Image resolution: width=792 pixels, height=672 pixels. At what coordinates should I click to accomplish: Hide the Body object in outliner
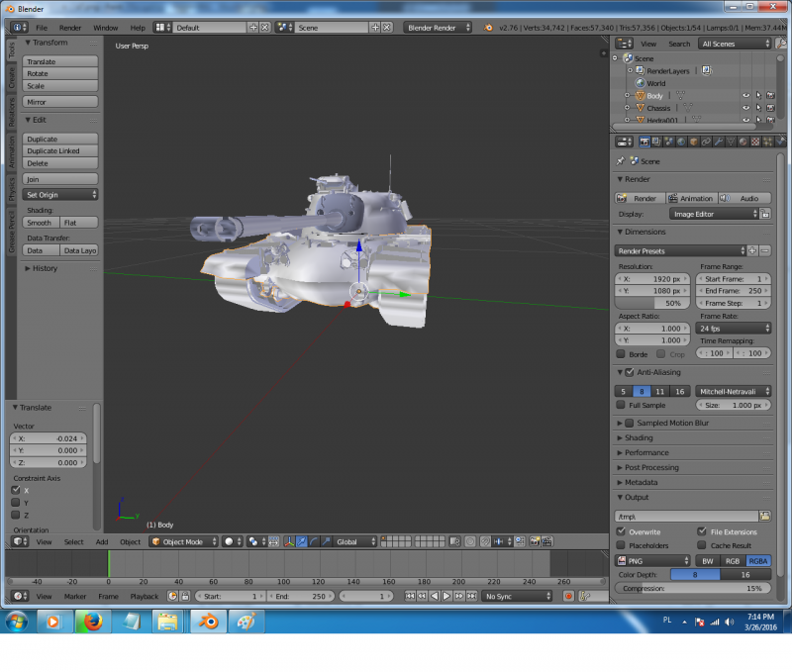click(746, 95)
